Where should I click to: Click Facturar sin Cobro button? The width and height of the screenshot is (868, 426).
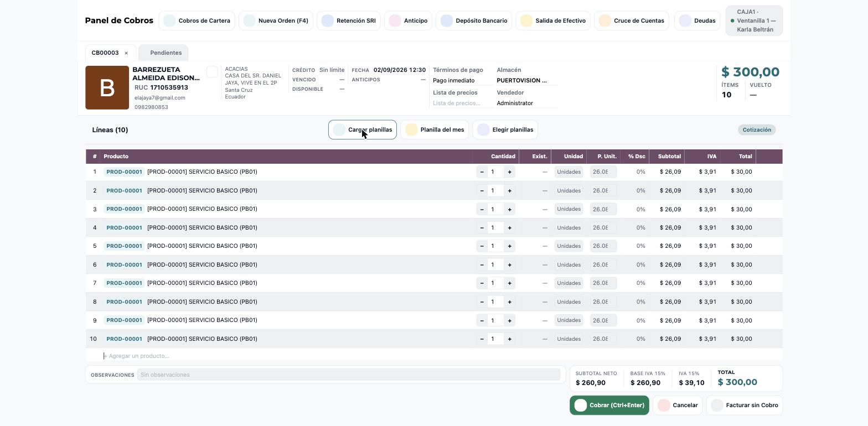click(745, 406)
